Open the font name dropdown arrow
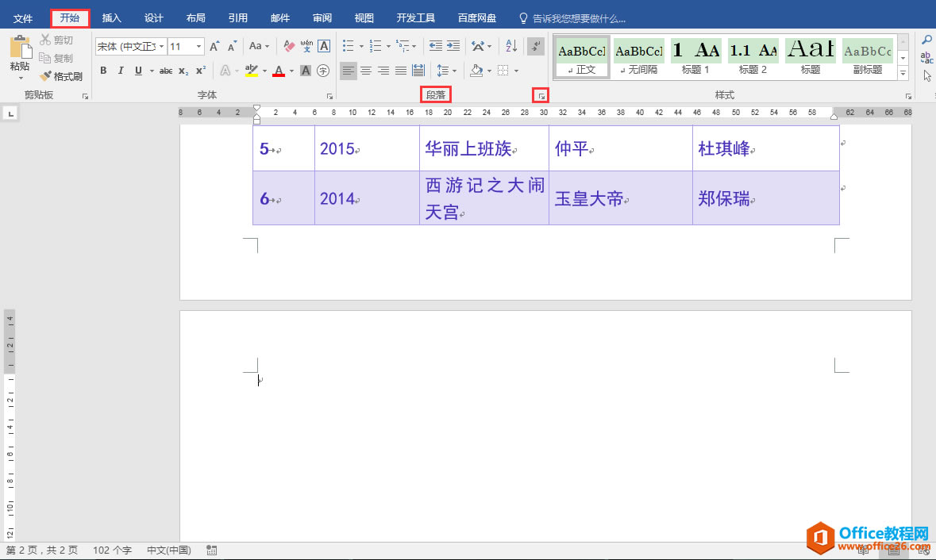 (x=161, y=46)
